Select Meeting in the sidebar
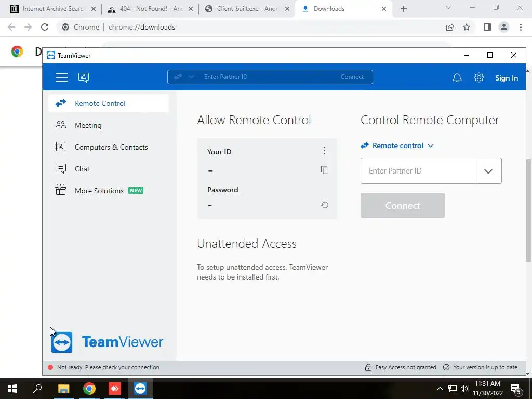532x399 pixels. coord(109,125)
